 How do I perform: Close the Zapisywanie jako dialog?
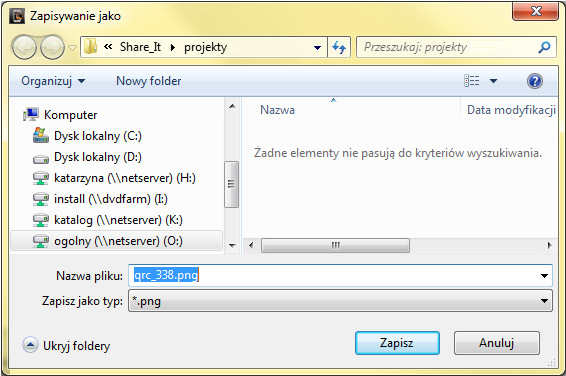point(535,11)
